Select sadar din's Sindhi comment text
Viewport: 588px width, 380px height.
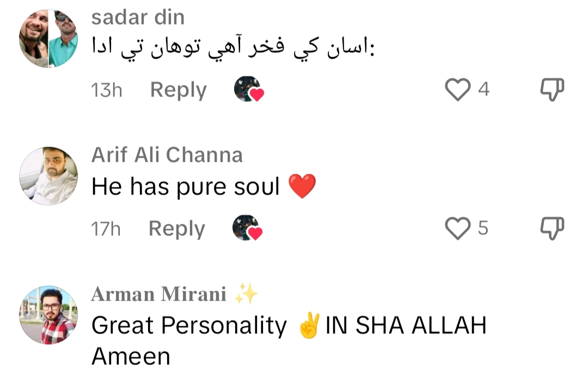tap(233, 50)
